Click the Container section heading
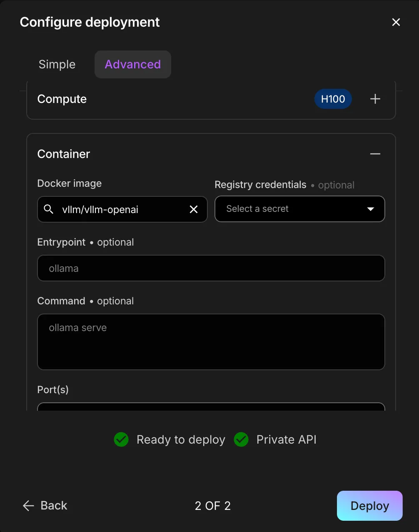 pyautogui.click(x=64, y=154)
